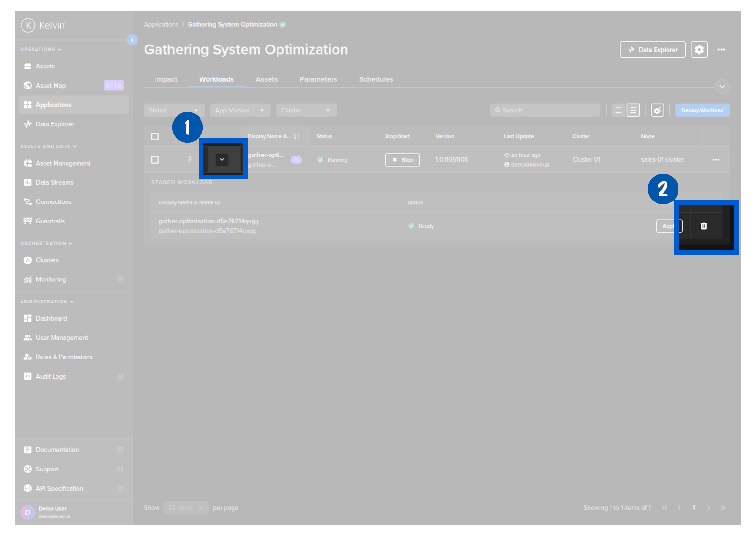Screen dimensions: 756x536
Task: Switch to the Schedules tab
Action: 376,79
